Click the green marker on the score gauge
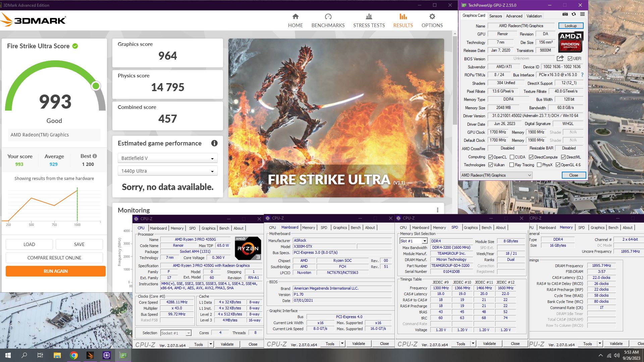Viewport: 644px width, 362px height. tap(96, 86)
